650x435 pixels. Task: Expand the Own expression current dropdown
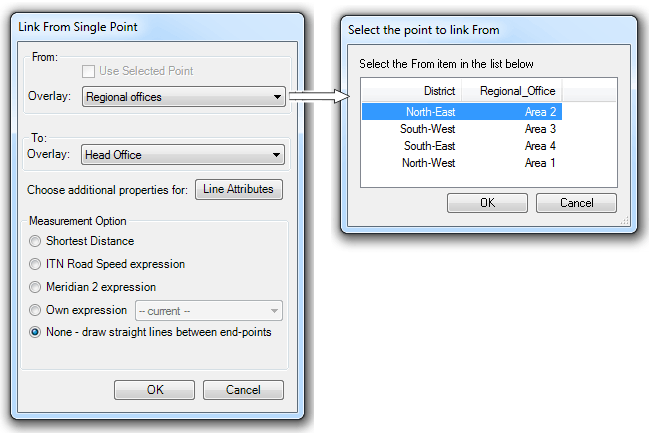point(209,311)
